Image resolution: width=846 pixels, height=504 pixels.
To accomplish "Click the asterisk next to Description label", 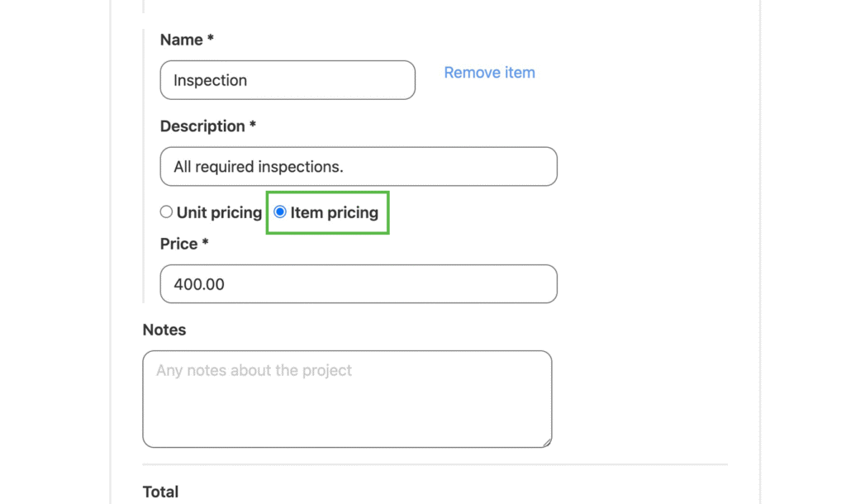I will (x=253, y=126).
